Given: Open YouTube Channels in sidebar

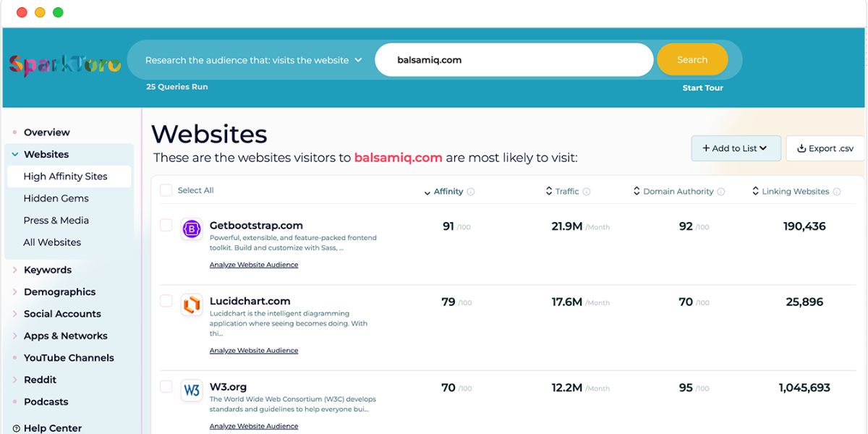Looking at the screenshot, I should [69, 358].
